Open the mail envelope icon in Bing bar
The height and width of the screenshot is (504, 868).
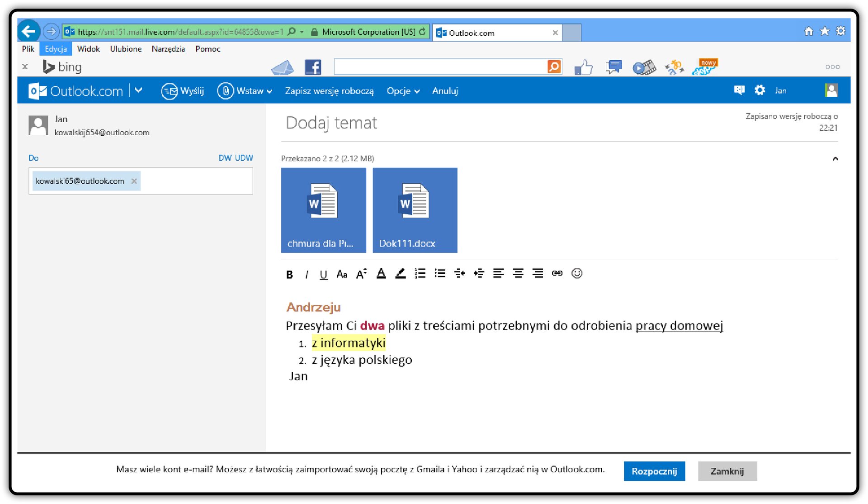click(x=283, y=67)
